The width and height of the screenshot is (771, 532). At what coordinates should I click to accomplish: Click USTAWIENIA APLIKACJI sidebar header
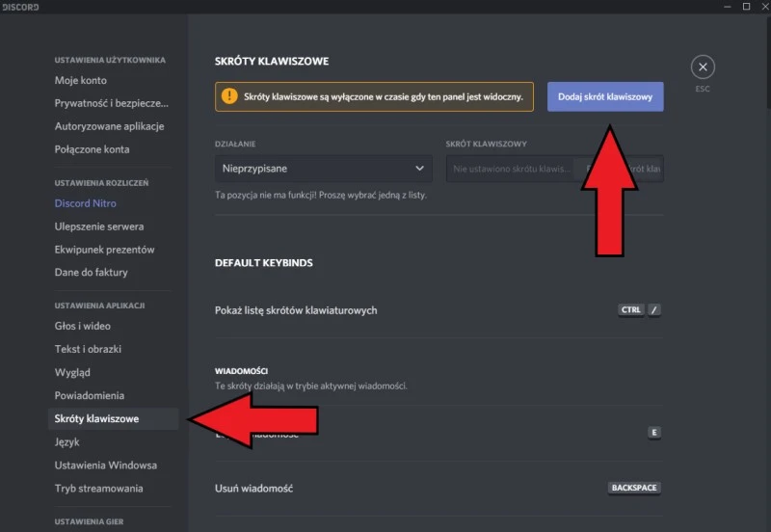coord(100,306)
